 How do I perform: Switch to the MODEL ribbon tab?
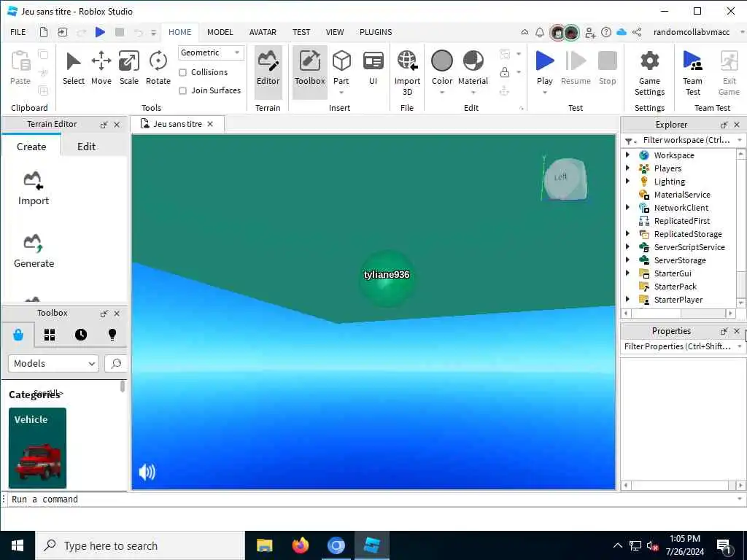(x=220, y=32)
